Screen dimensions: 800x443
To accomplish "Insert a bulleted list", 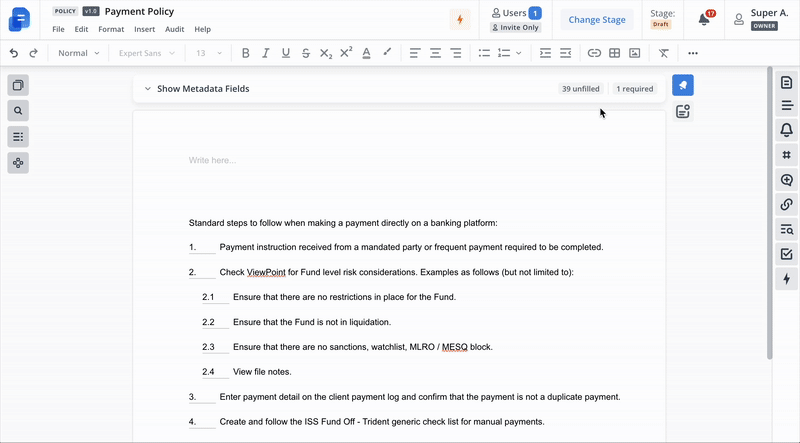I will [484, 53].
